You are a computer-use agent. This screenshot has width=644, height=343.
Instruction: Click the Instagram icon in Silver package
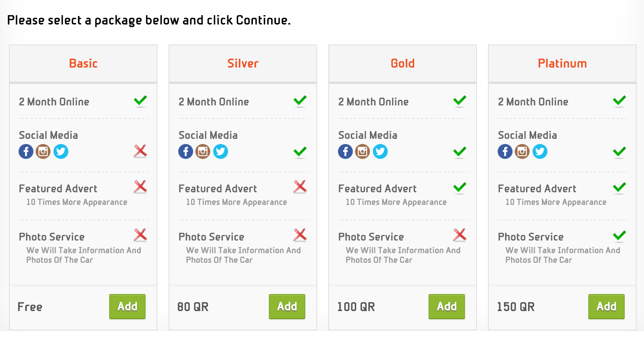tap(203, 151)
